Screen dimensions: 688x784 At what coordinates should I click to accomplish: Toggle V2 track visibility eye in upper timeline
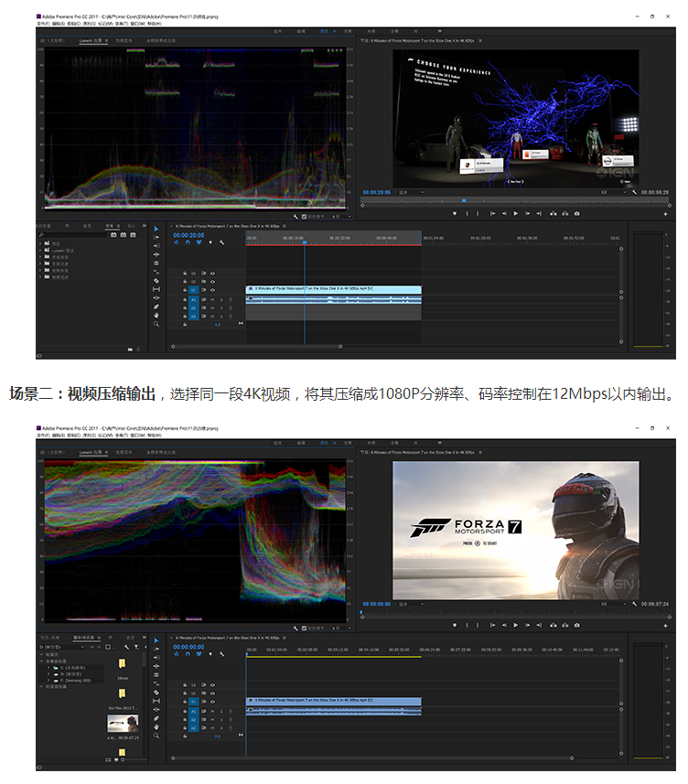coord(212,282)
